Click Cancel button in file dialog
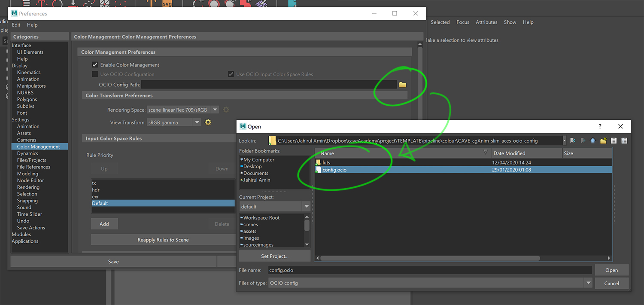Viewport: 644px width, 305px height. pyautogui.click(x=612, y=283)
